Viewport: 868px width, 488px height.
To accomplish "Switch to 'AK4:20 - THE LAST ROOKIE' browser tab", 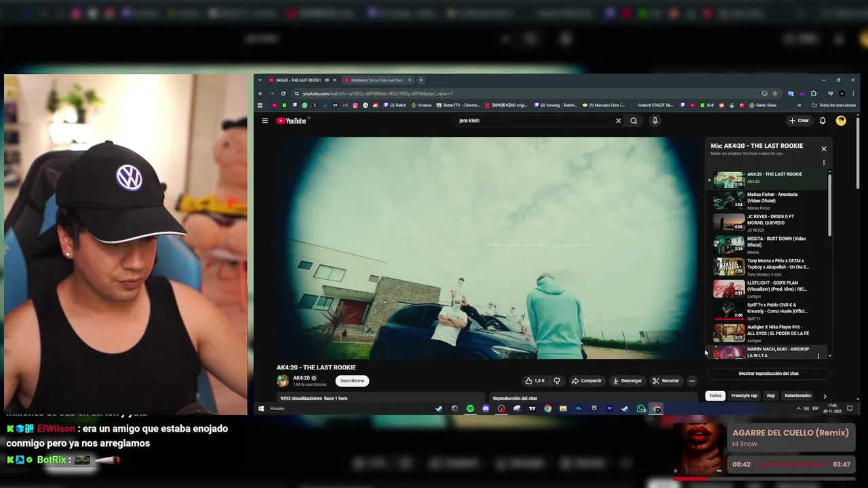I will coord(302,80).
